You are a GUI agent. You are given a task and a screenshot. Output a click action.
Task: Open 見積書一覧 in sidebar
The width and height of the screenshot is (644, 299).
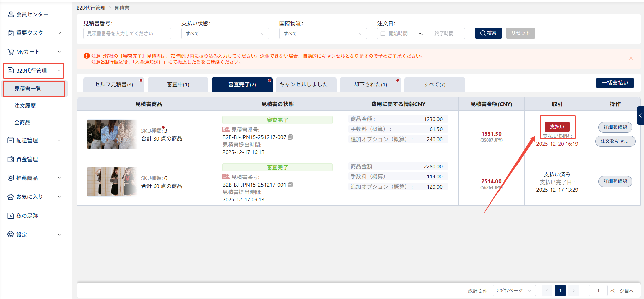pos(34,89)
